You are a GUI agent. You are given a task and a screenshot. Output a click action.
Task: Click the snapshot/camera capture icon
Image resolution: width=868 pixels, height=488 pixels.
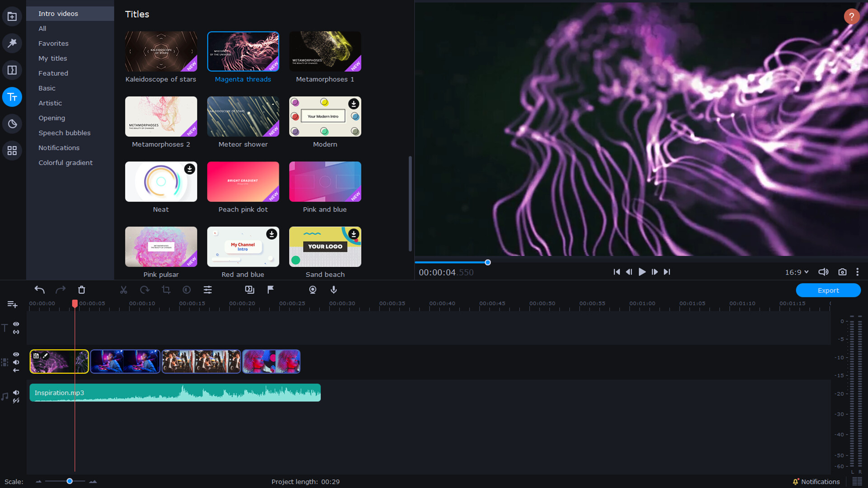(x=842, y=272)
